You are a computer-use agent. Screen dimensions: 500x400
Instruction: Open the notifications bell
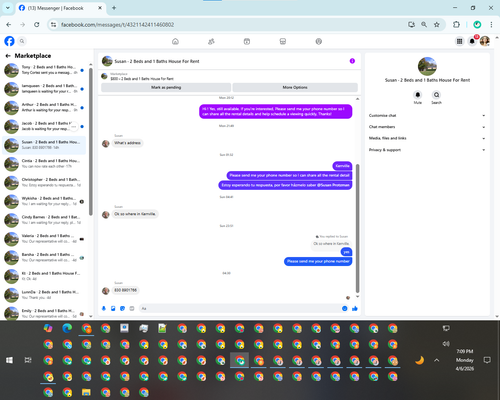click(x=472, y=41)
